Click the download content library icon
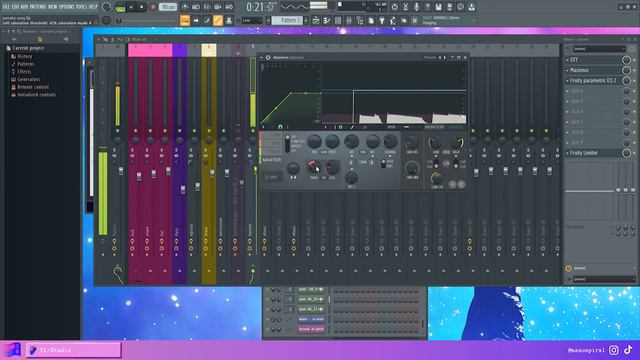The width and height of the screenshot is (640, 360). tap(471, 7)
